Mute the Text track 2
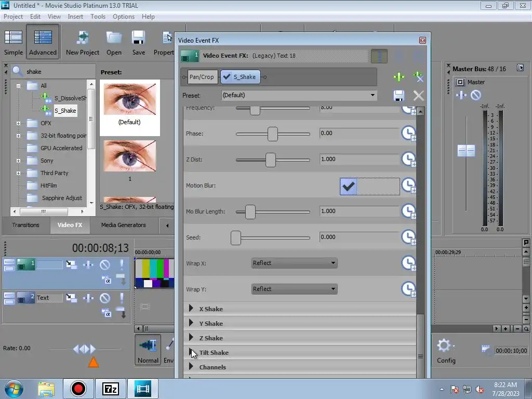532x399 pixels. (105, 298)
